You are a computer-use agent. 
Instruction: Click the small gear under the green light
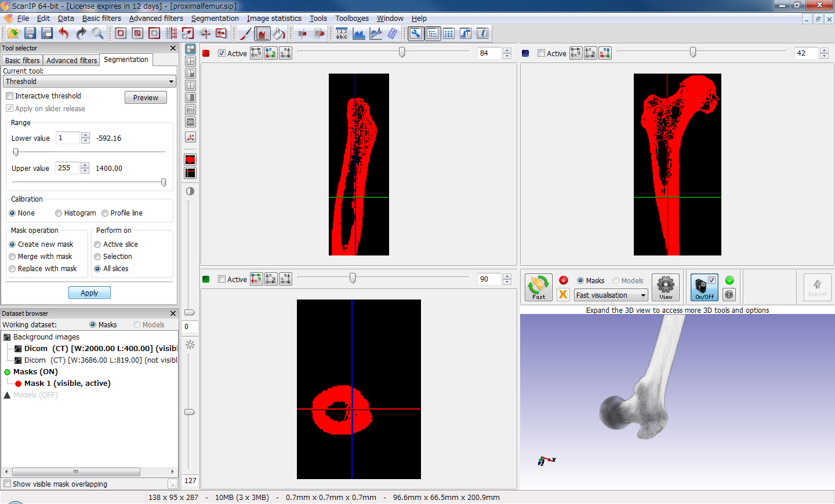(729, 294)
